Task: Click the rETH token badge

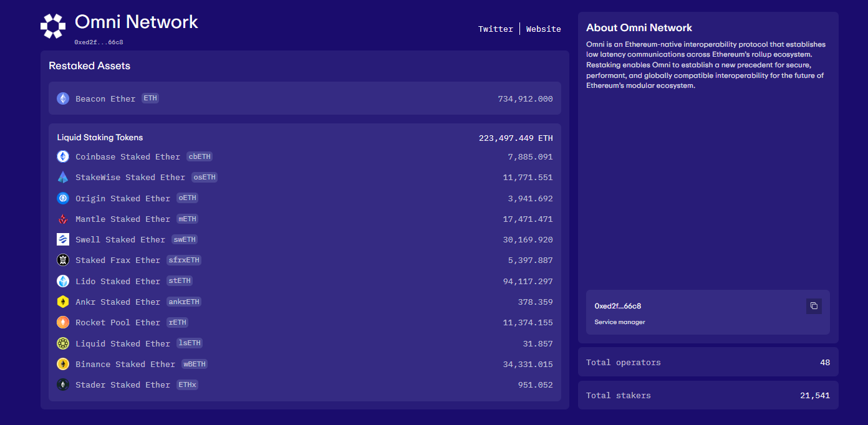Action: 177,322
